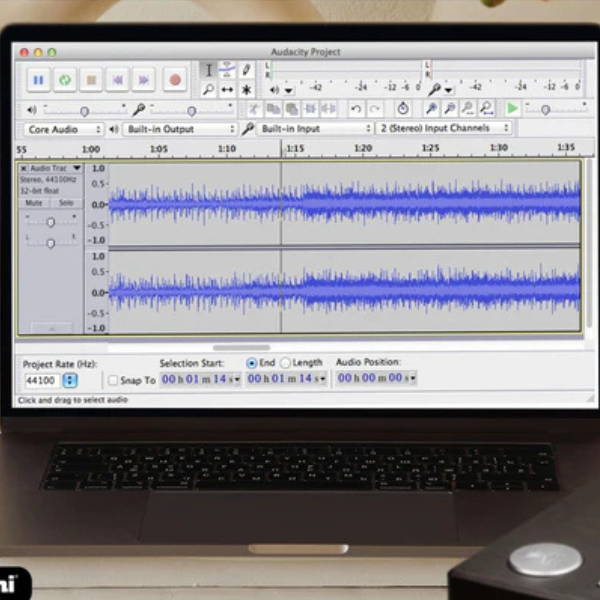The height and width of the screenshot is (600, 600).
Task: Click the Paste icon in edit toolbar
Action: (292, 109)
